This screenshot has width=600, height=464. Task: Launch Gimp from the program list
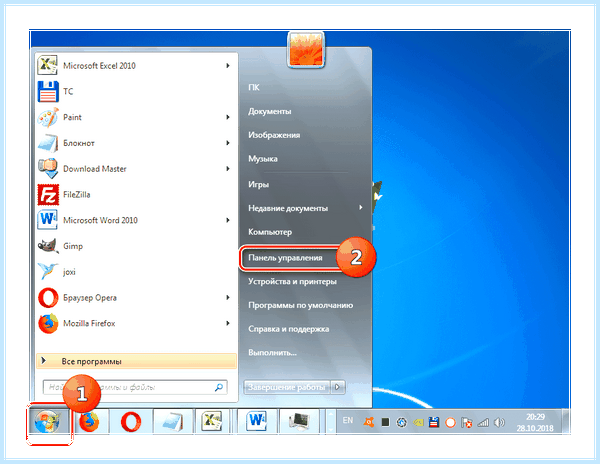[x=136, y=246]
